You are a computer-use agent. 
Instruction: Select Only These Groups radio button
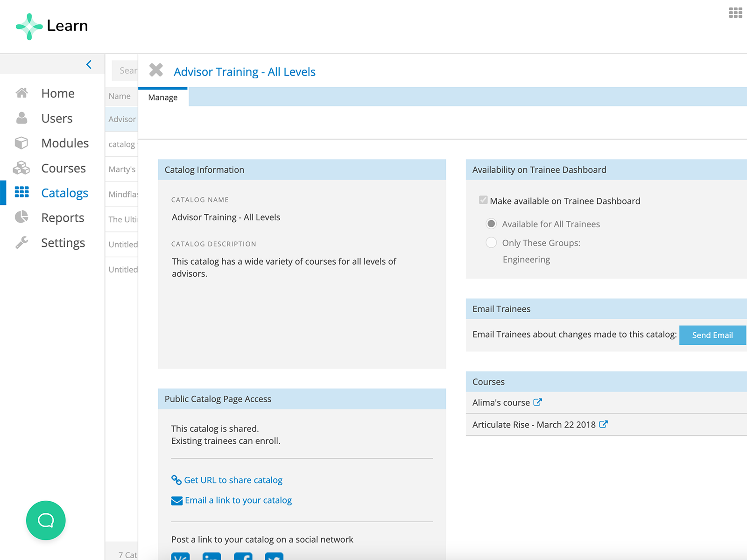point(491,243)
